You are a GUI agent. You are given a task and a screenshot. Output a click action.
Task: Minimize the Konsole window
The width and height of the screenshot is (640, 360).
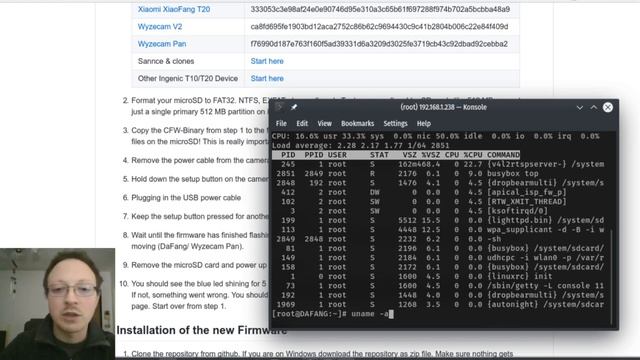coord(580,107)
